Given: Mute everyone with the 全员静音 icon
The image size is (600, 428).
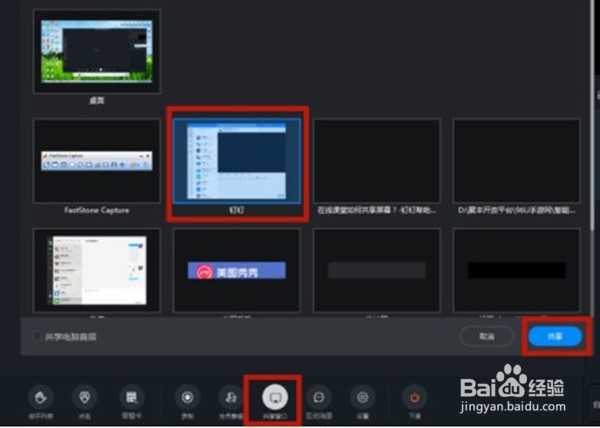Looking at the screenshot, I should click(x=231, y=397).
